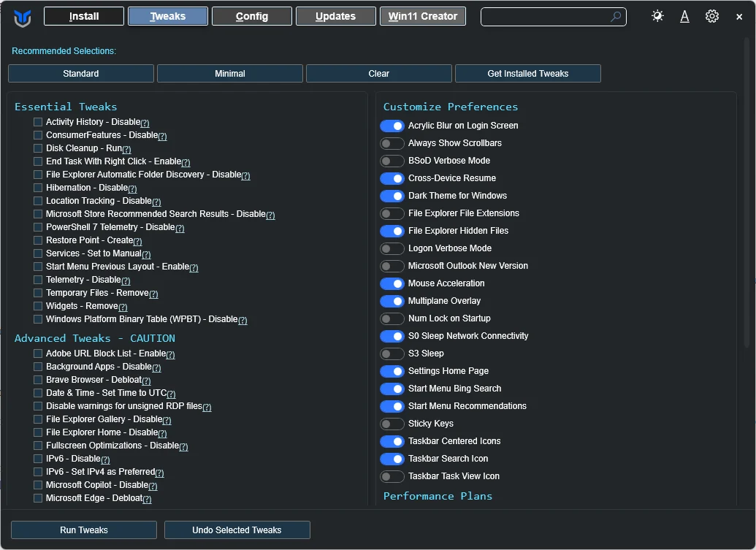Viewport: 756px width, 550px height.
Task: Turn off Mouse Acceleration toggle
Action: (392, 283)
